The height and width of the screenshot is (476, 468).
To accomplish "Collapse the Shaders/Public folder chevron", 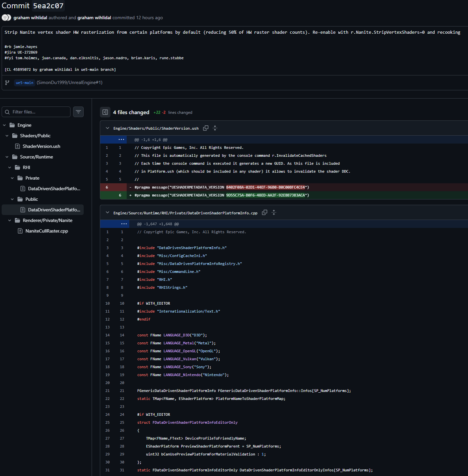I will 7,136.
